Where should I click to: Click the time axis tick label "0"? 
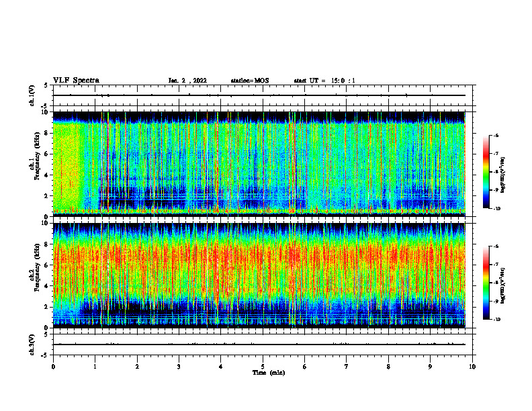[x=53, y=367]
